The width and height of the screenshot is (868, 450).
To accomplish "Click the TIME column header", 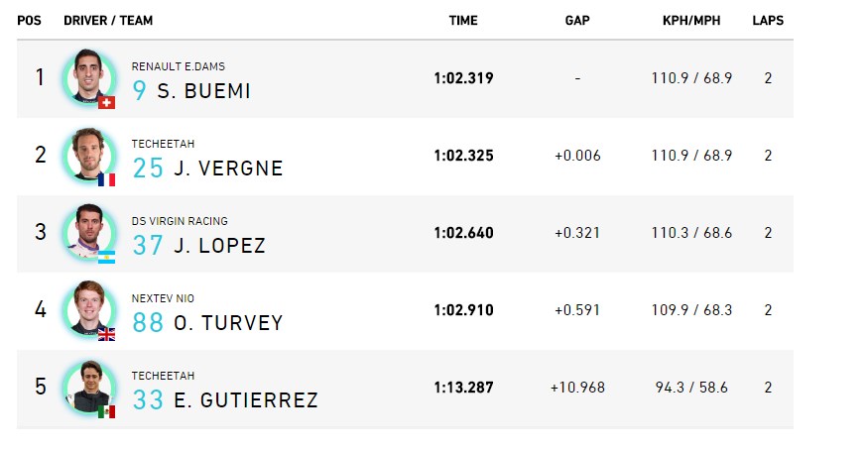I will tap(463, 21).
